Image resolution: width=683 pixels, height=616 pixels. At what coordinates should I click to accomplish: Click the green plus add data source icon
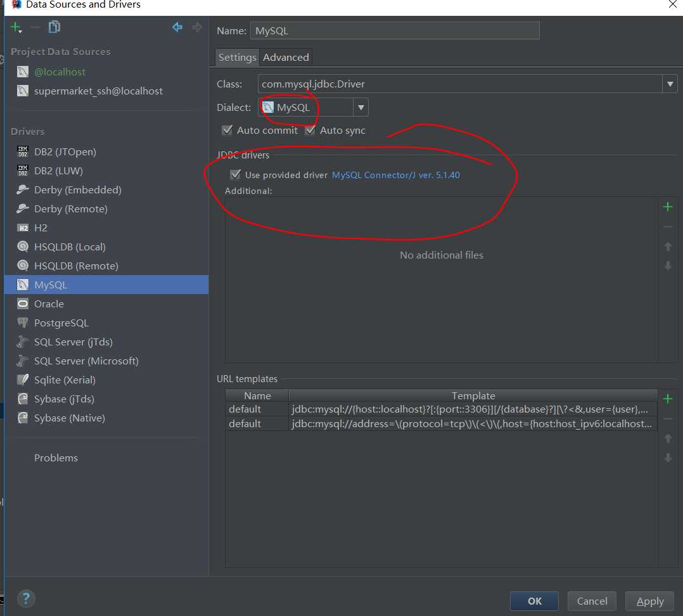16,27
